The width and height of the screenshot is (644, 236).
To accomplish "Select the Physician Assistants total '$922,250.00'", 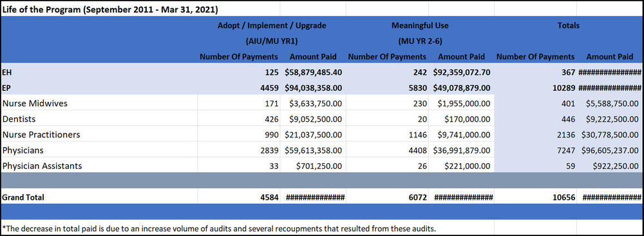I will pos(616,166).
